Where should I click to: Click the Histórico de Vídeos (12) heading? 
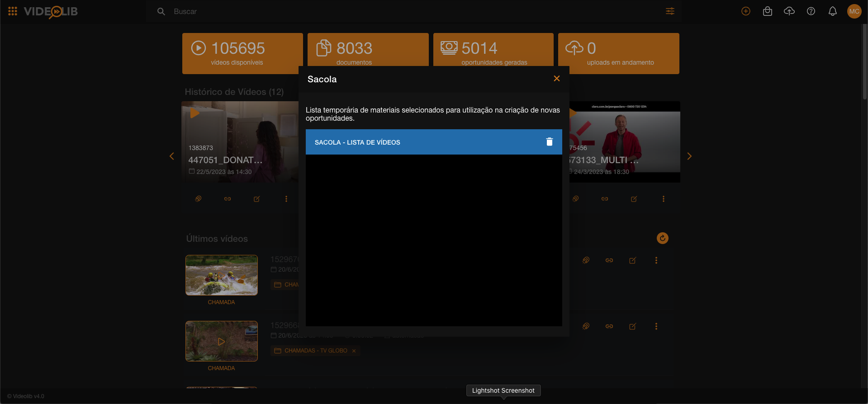tap(234, 92)
